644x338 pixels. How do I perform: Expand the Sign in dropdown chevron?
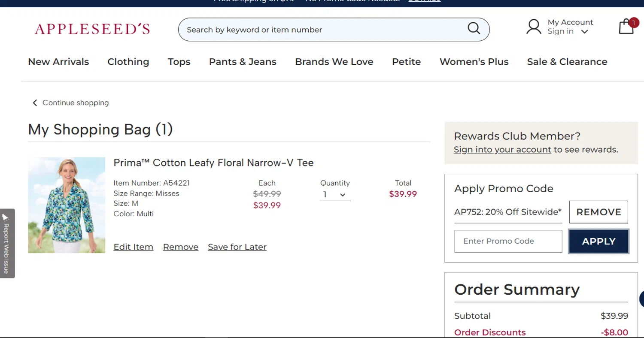(x=584, y=32)
